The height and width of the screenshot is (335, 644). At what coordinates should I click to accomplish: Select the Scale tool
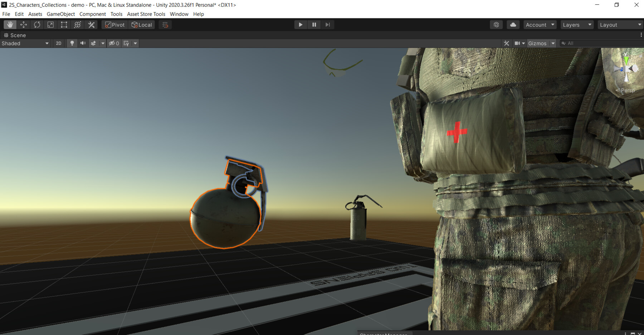point(50,25)
